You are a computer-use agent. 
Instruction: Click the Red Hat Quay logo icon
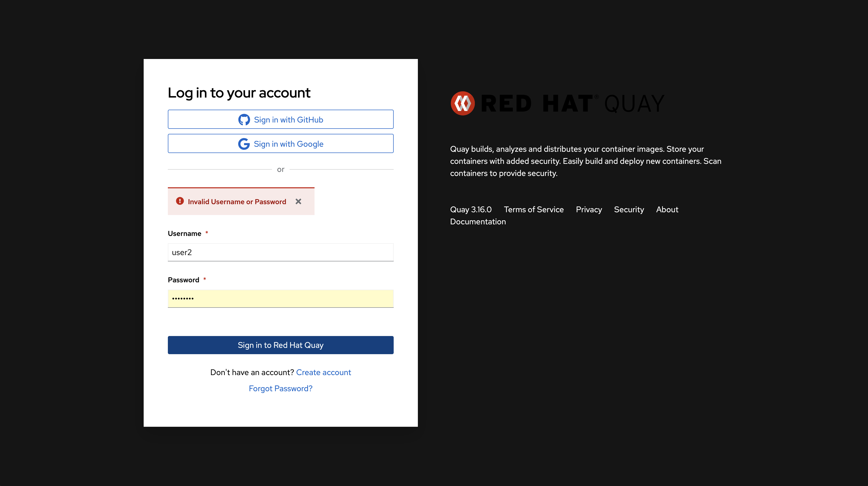(463, 103)
